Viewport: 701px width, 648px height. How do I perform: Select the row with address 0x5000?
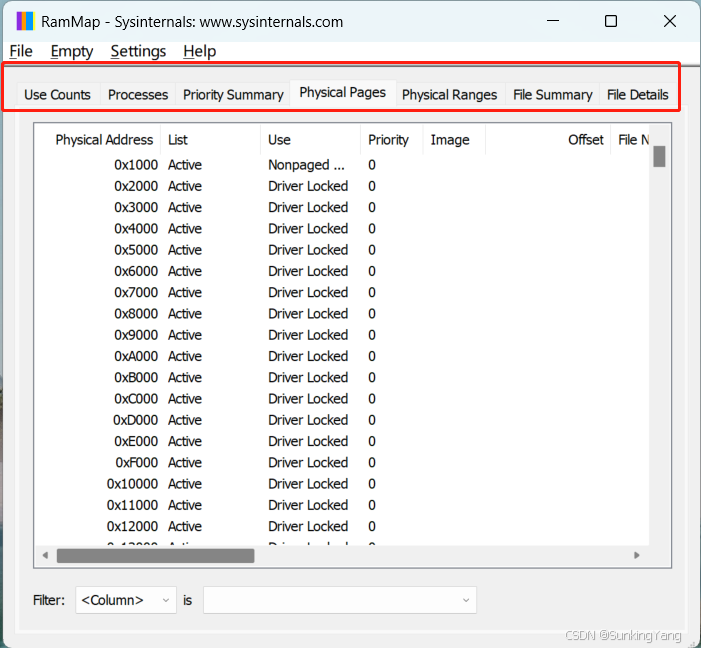pyautogui.click(x=342, y=250)
